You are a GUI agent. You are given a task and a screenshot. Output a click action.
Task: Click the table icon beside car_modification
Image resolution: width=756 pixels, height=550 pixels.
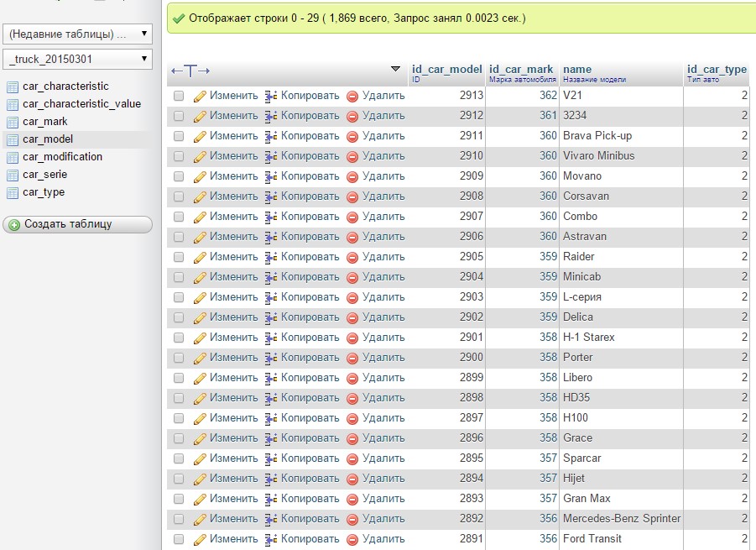tap(13, 157)
